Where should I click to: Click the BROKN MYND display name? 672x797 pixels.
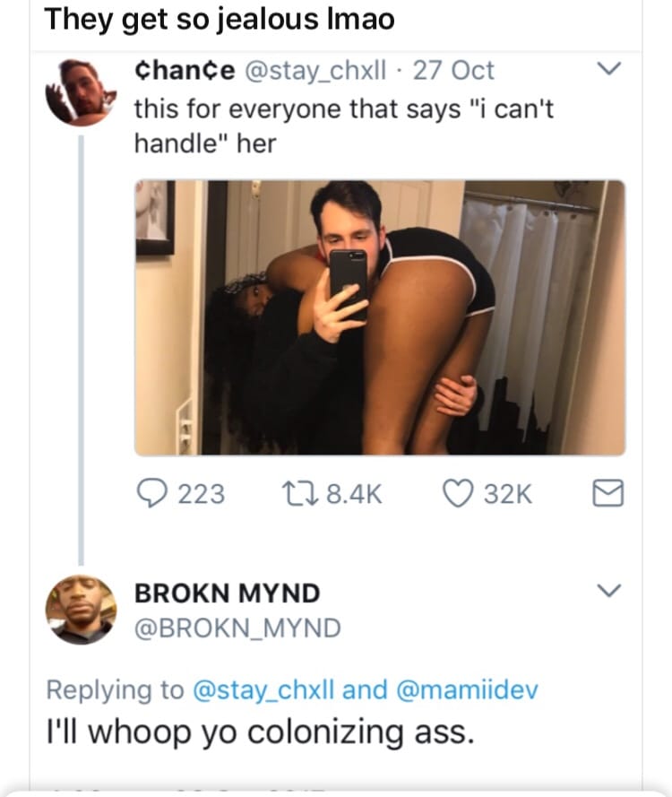[x=227, y=593]
